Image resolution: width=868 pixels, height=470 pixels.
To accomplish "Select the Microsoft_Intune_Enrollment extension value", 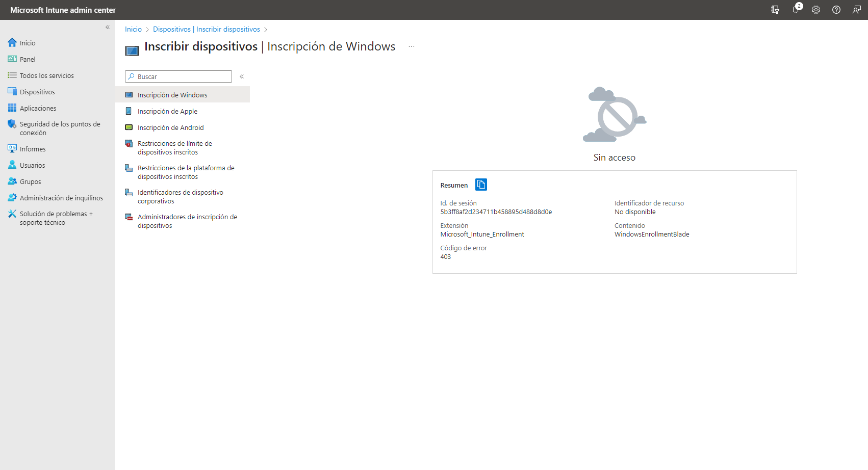I will click(482, 234).
